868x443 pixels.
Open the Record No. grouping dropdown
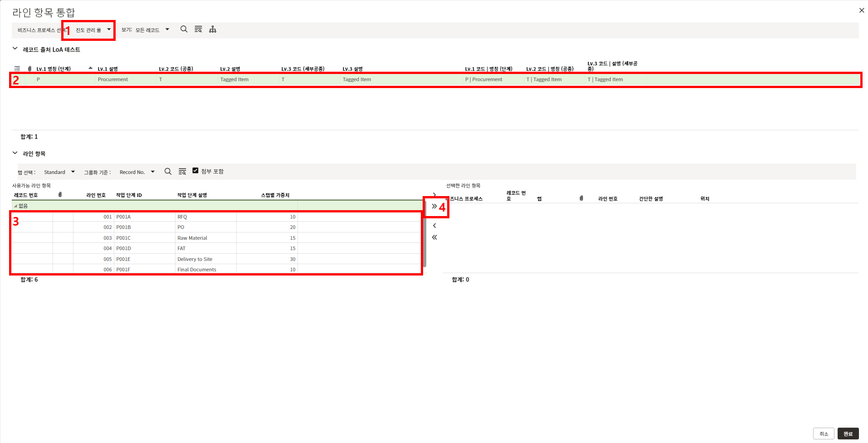137,172
